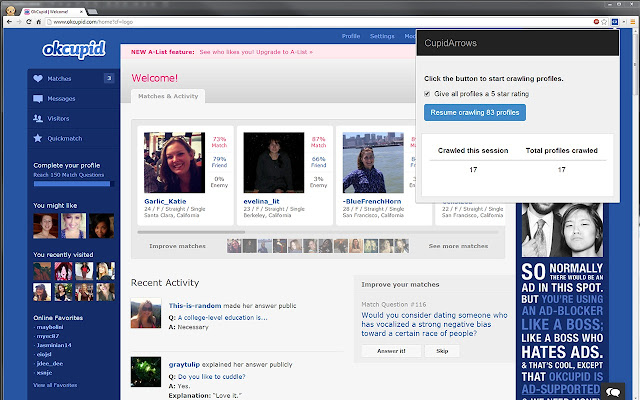Click the okcupid logo
This screenshot has height=400, width=640.
click(x=74, y=49)
